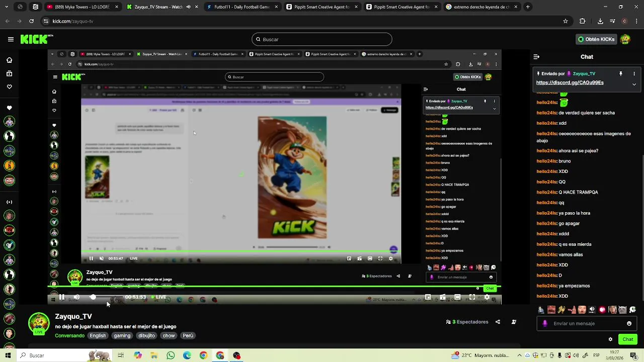Open File Explorer from taskbar
Screen dimensions: 644x362
[x=154, y=355]
